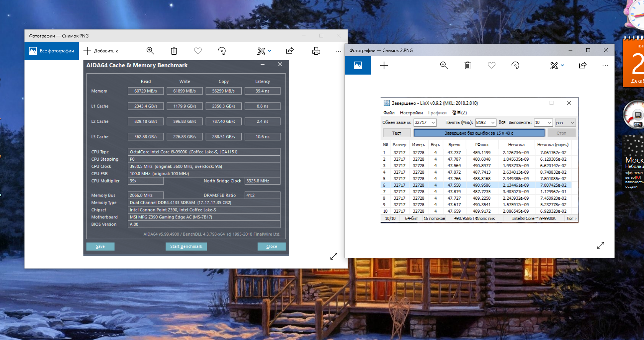Favorite the photo with the heart in Снимок.PNG

198,51
